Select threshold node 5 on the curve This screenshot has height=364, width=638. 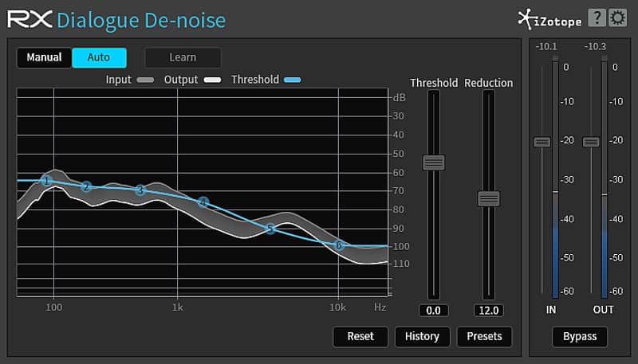(x=270, y=229)
